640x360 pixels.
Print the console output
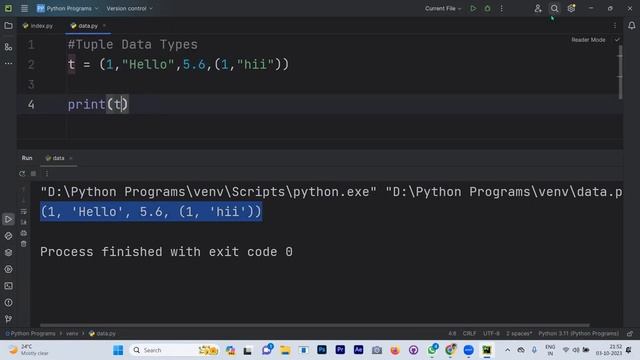pyautogui.click(x=24, y=233)
